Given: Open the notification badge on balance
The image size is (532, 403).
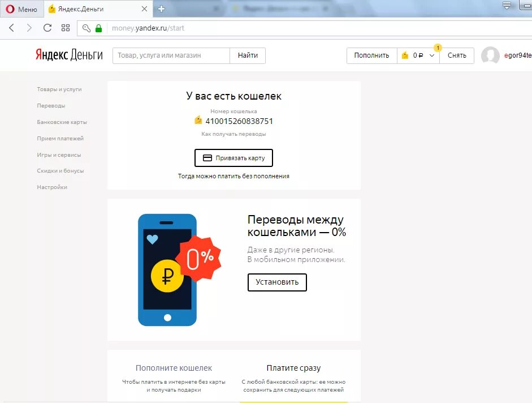Looking at the screenshot, I should point(438,48).
